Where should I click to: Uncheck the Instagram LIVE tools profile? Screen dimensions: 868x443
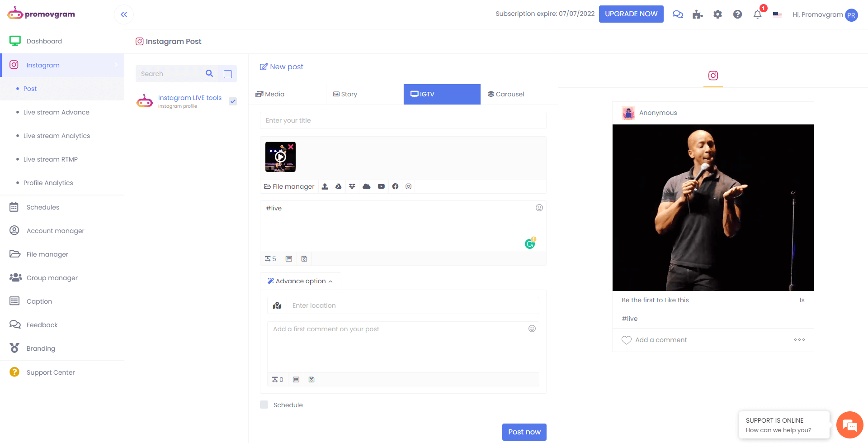pos(233,101)
